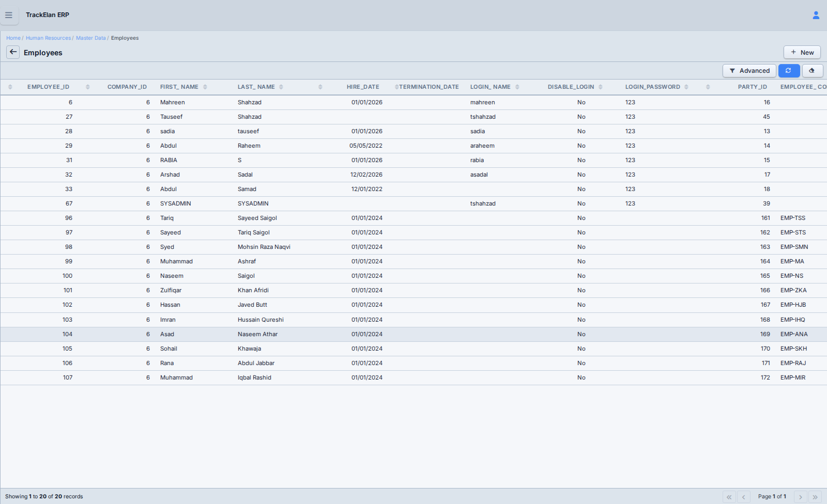The width and height of the screenshot is (827, 504).
Task: Navigate to Human Resources breadcrumb
Action: pos(48,38)
